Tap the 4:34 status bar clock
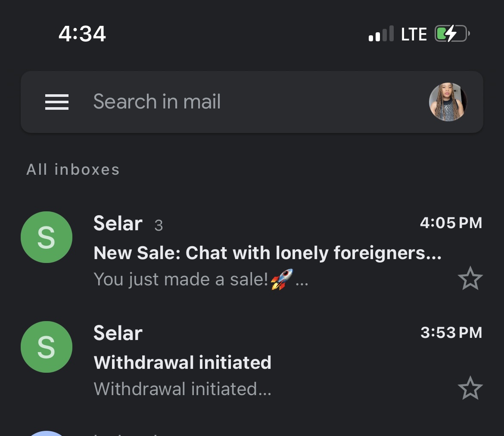This screenshot has width=504, height=436. pyautogui.click(x=82, y=34)
